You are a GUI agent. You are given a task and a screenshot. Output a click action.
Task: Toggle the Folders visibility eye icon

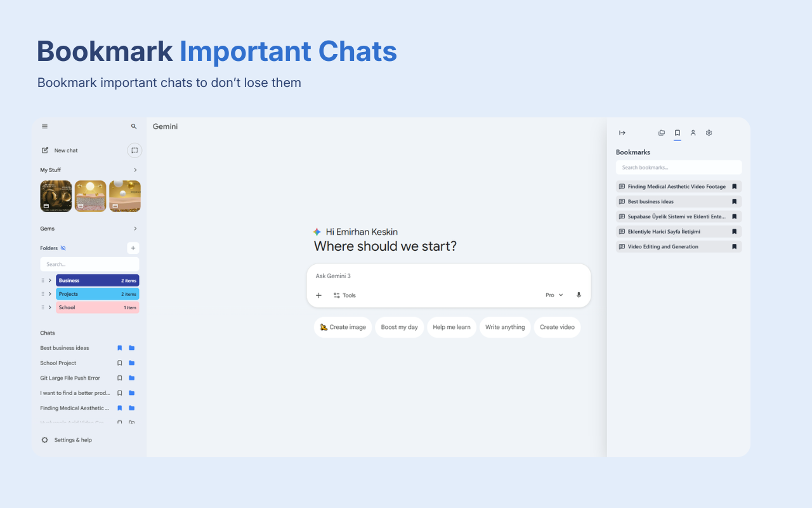63,248
